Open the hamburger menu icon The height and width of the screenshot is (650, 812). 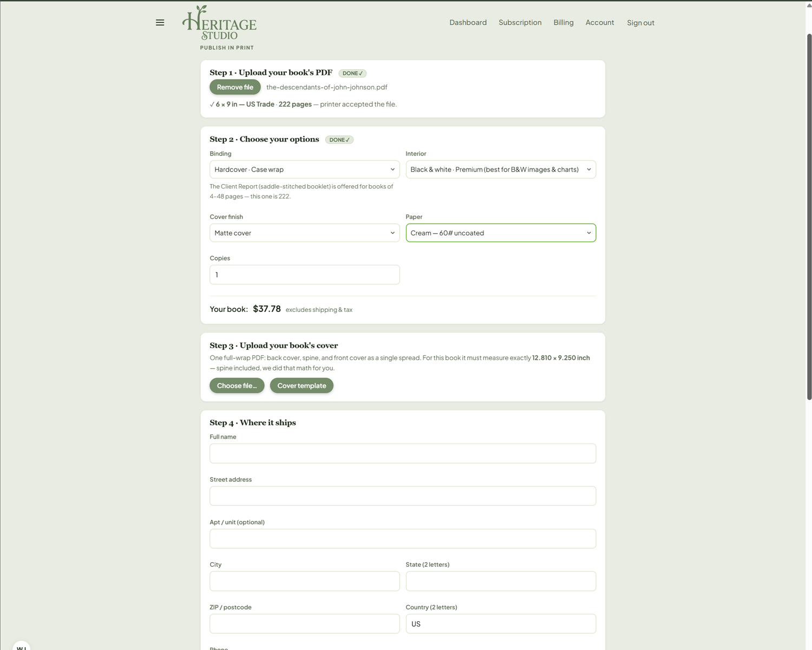(x=160, y=23)
